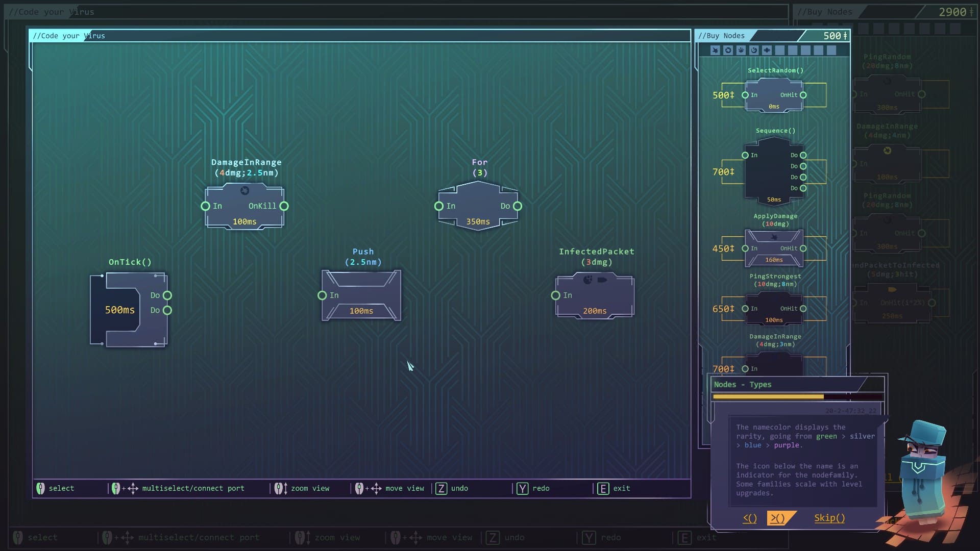Click the top Do port of OnTick node
This screenshot has height=551, width=980.
tap(167, 295)
